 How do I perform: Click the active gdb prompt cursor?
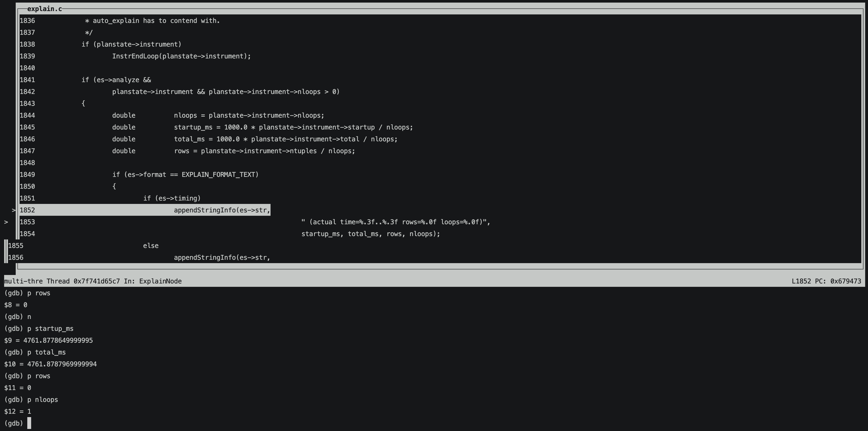coord(29,423)
